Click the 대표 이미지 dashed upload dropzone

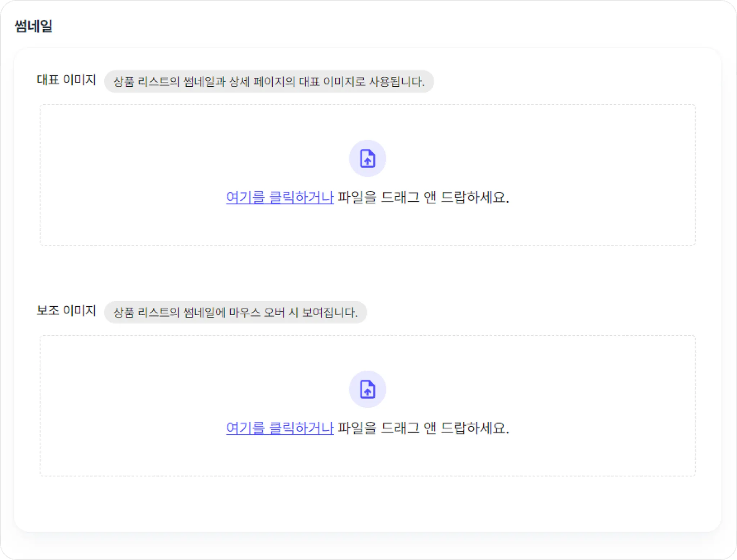(367, 175)
